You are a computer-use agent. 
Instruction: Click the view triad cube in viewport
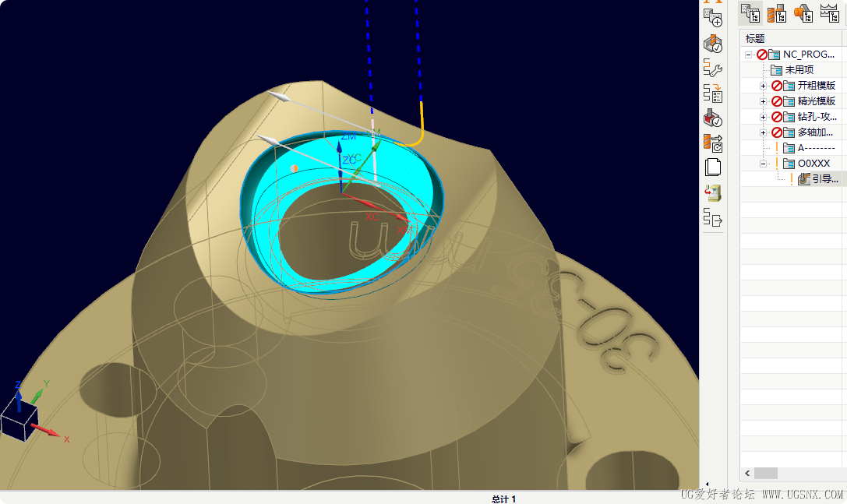coord(19,421)
